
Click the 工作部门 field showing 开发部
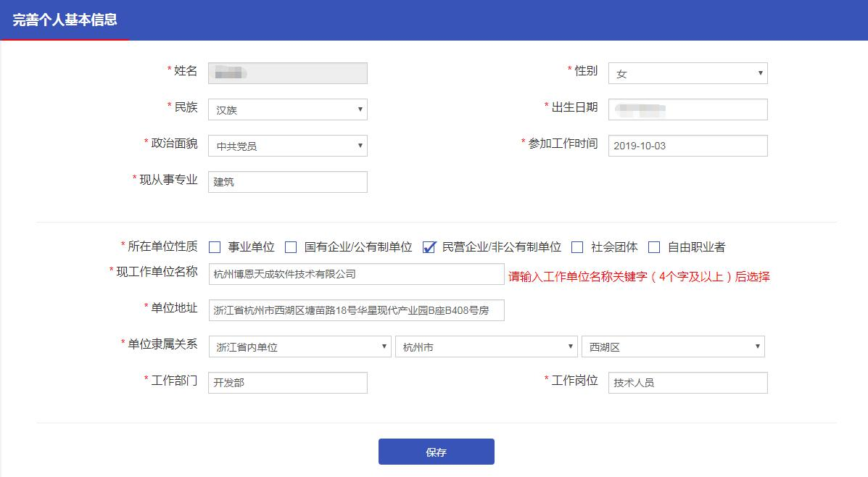tap(287, 382)
